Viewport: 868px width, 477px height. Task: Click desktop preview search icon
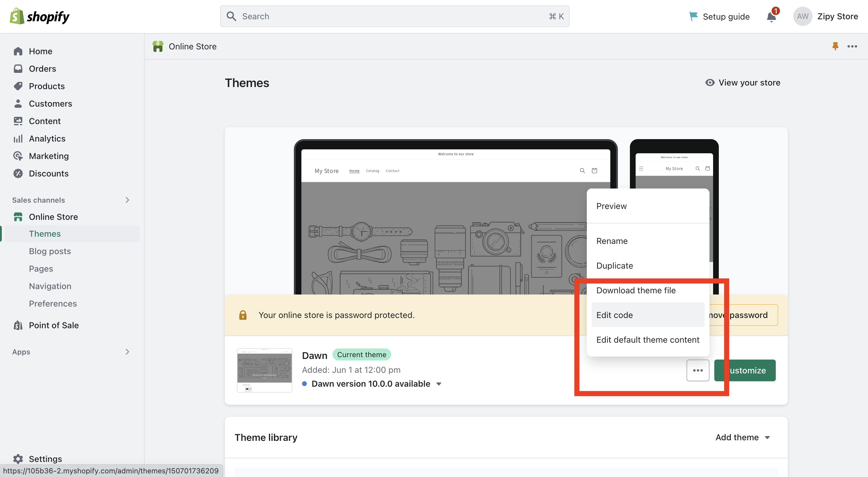[x=582, y=171]
